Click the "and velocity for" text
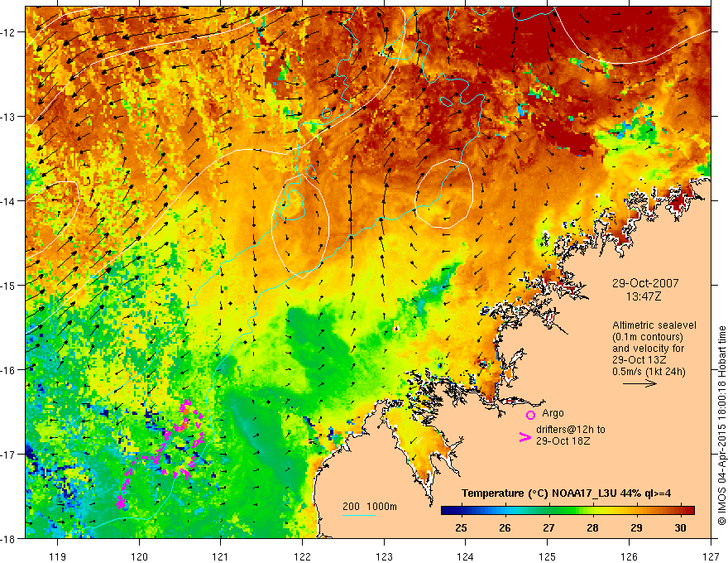This screenshot has width=728, height=563. (x=648, y=349)
